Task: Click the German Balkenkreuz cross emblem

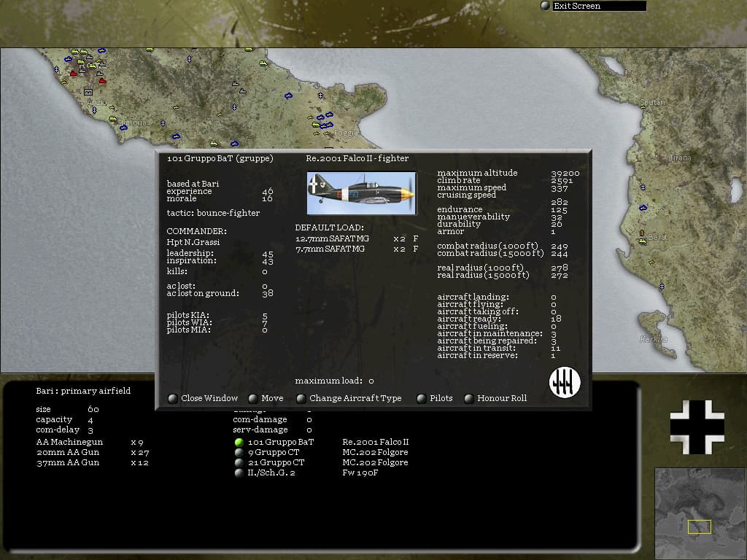Action: tap(697, 427)
